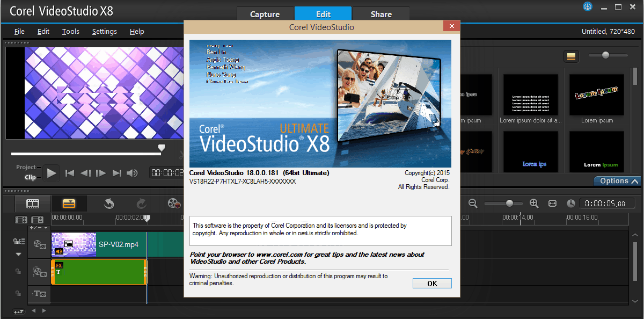Viewport: 644px width, 319px height.
Task: Open the File menu
Action: tap(19, 31)
